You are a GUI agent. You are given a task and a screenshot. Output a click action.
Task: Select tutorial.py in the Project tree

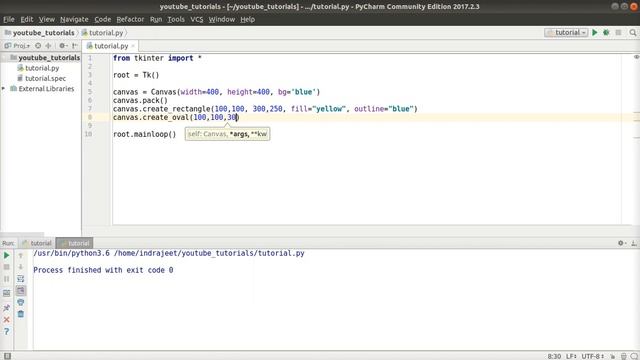[x=38, y=68]
